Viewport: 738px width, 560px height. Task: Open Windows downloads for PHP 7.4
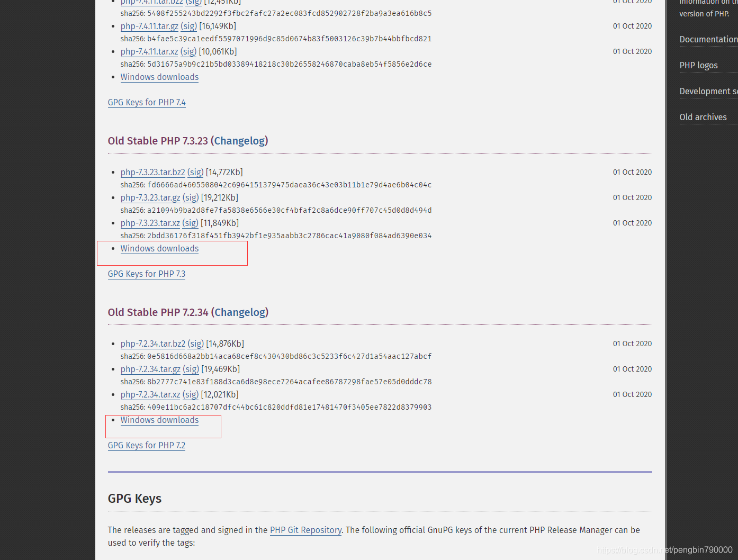[x=159, y=77]
